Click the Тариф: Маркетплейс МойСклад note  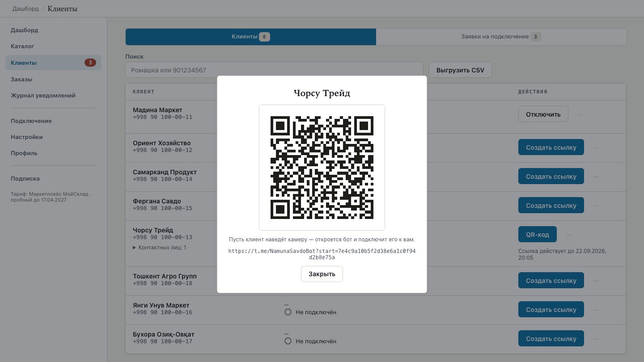pyautogui.click(x=51, y=197)
